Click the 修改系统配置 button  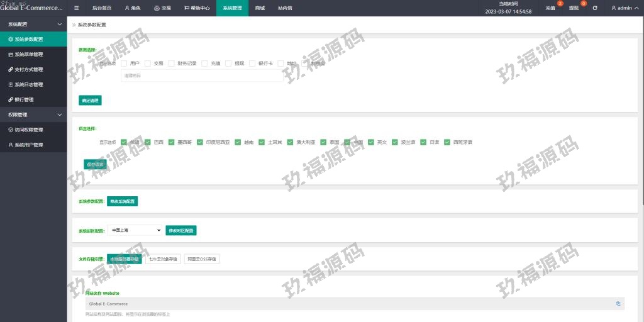click(122, 201)
